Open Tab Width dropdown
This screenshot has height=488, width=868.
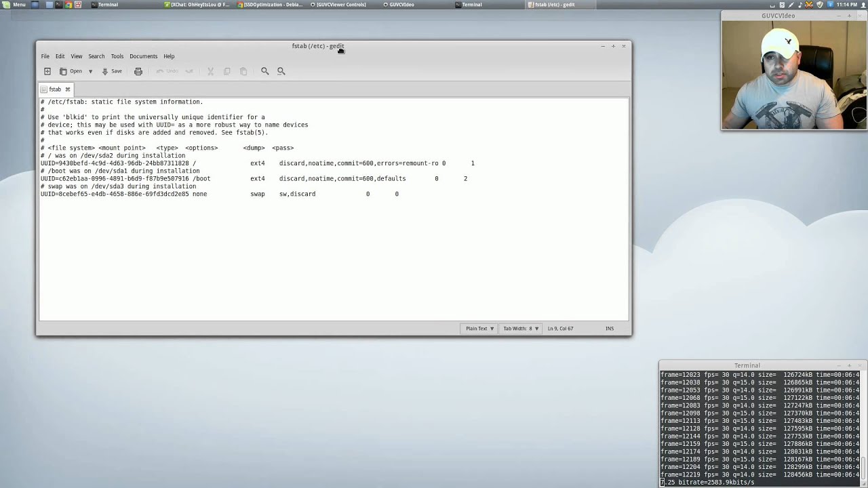tap(521, 329)
